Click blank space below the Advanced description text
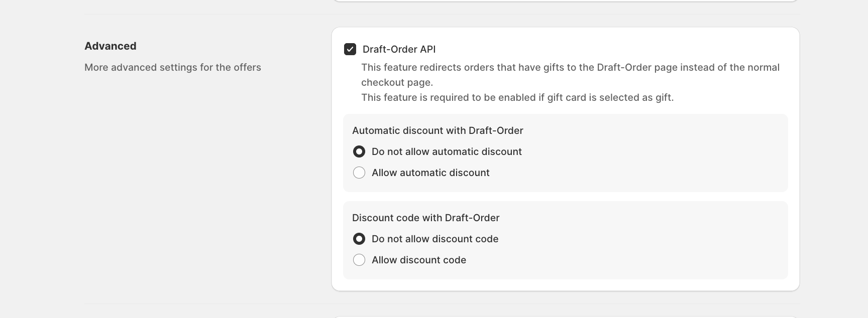This screenshot has width=868, height=318. pos(201,176)
